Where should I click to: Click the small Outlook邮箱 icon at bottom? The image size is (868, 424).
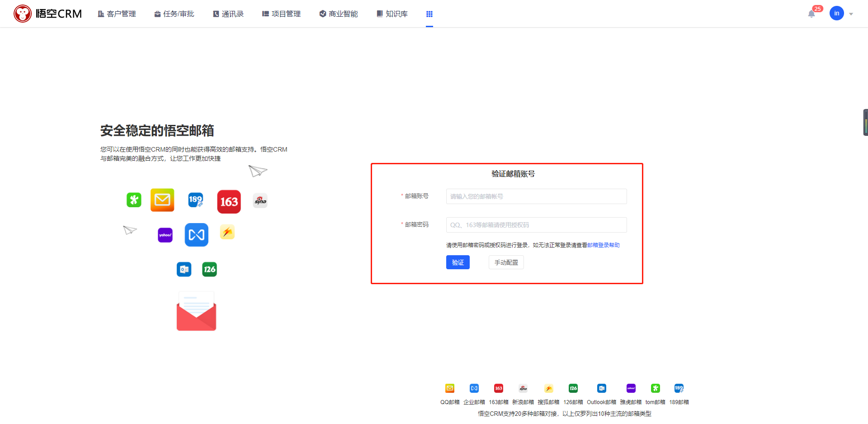[602, 388]
